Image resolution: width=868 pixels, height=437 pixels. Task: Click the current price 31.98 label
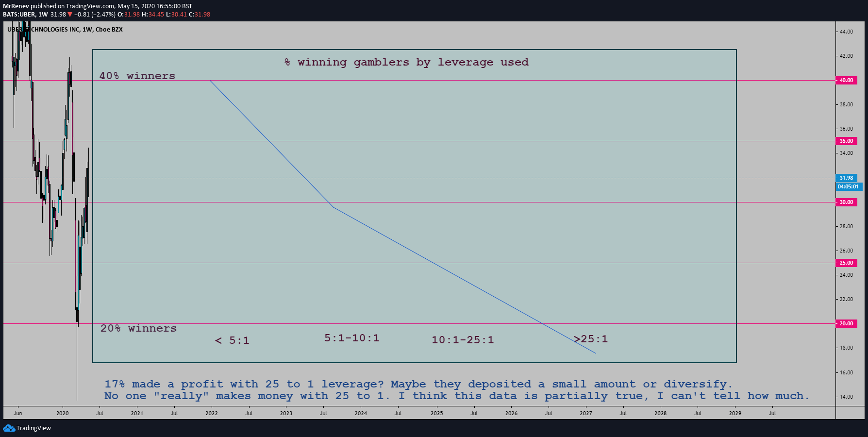846,178
